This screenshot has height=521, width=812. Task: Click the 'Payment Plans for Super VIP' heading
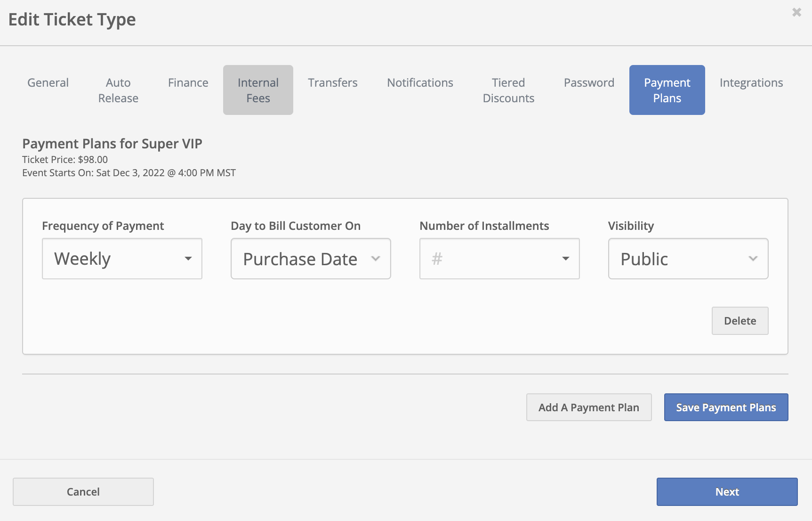(112, 144)
